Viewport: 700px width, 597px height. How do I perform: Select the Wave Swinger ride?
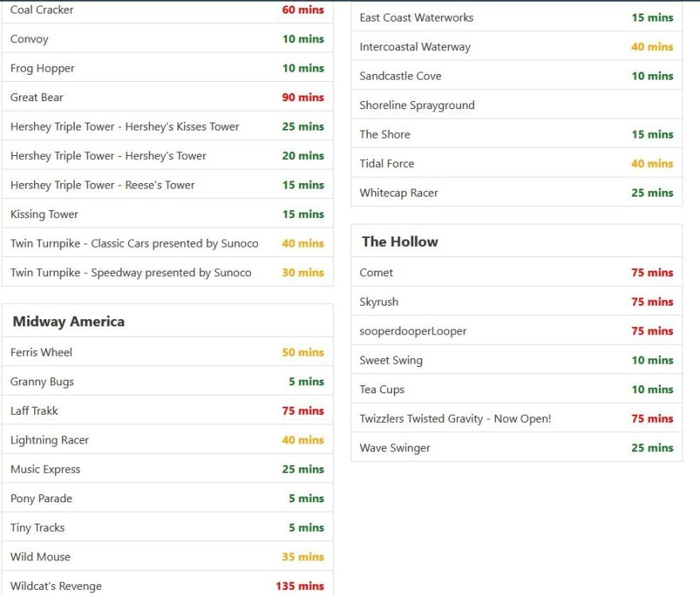point(395,448)
